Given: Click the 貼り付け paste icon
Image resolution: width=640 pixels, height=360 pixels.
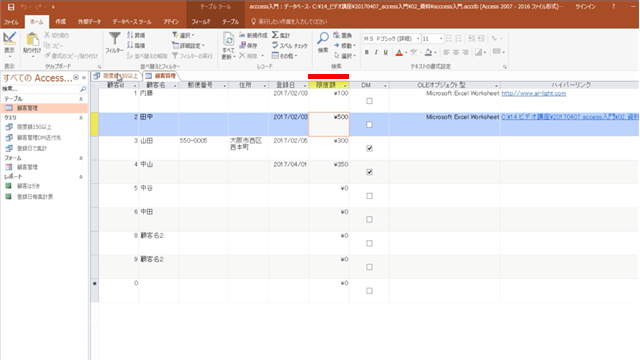Looking at the screenshot, I should [x=32, y=44].
